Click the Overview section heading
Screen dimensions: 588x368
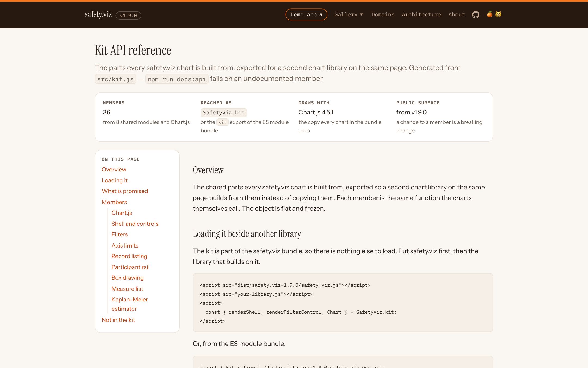208,170
